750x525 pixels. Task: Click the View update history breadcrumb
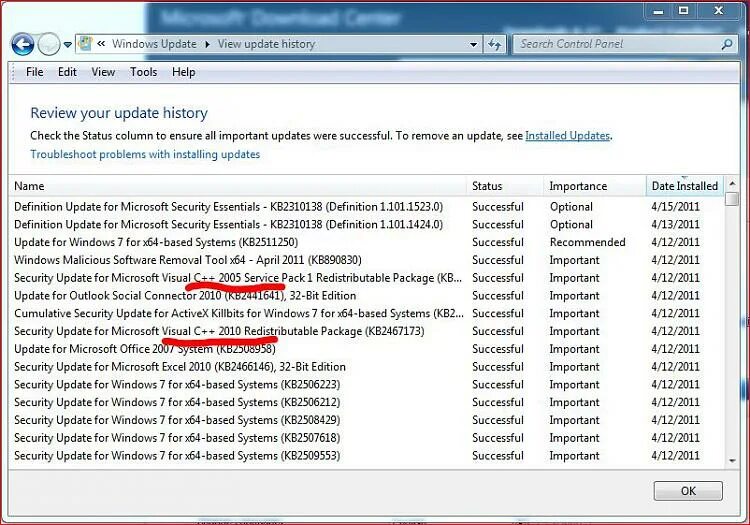click(266, 44)
